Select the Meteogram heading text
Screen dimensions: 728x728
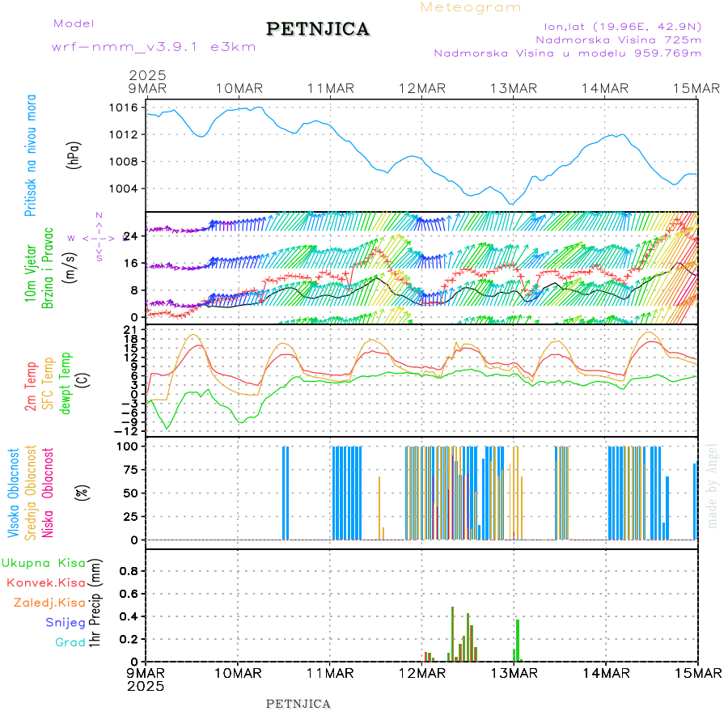471,7
